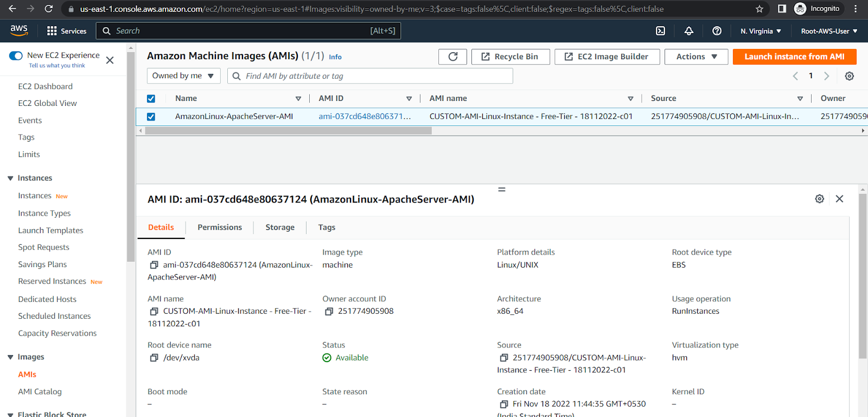This screenshot has height=417, width=868.
Task: Open Instance Types in sidebar
Action: click(44, 213)
